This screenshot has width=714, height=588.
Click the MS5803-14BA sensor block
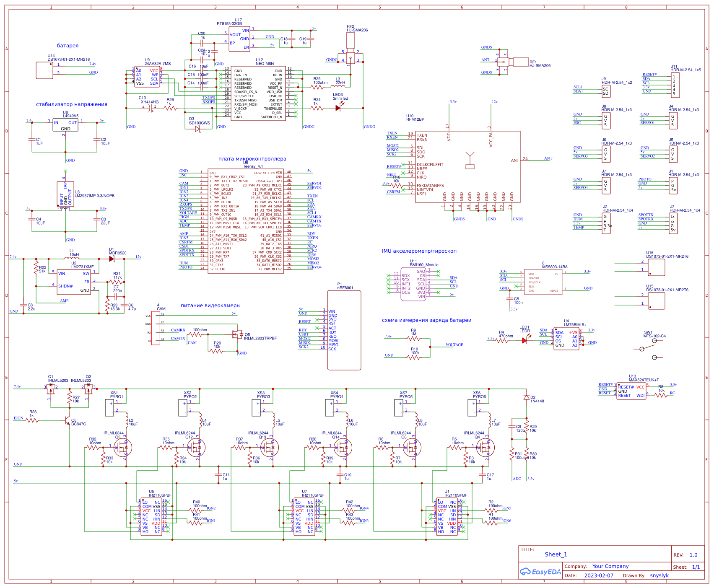pyautogui.click(x=543, y=281)
